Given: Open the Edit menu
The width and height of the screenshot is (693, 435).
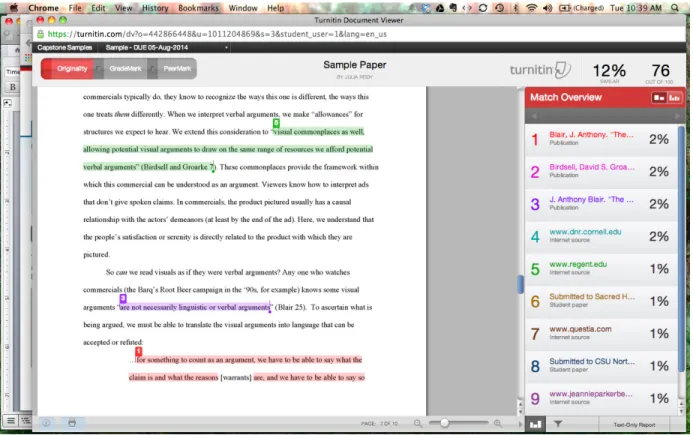Looking at the screenshot, I should [x=98, y=8].
